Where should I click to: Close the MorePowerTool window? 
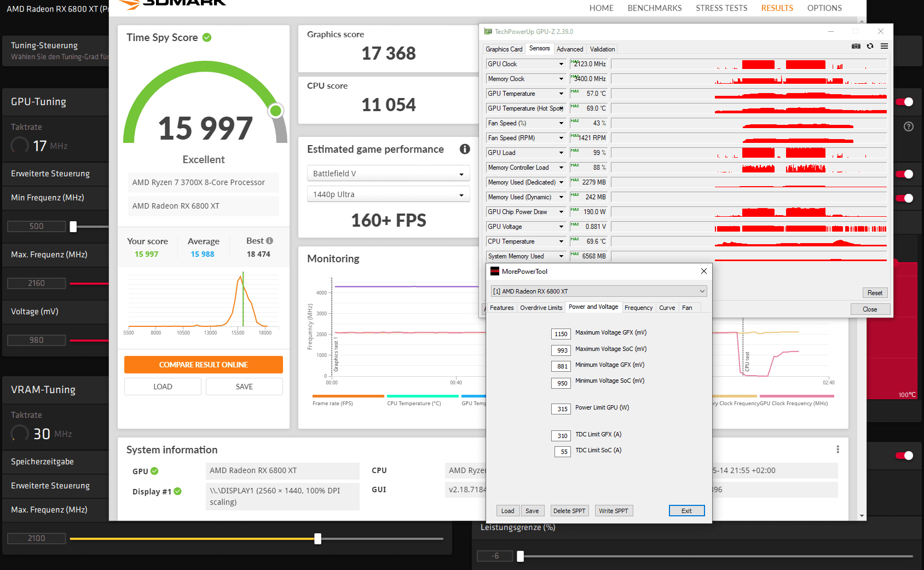pyautogui.click(x=704, y=271)
